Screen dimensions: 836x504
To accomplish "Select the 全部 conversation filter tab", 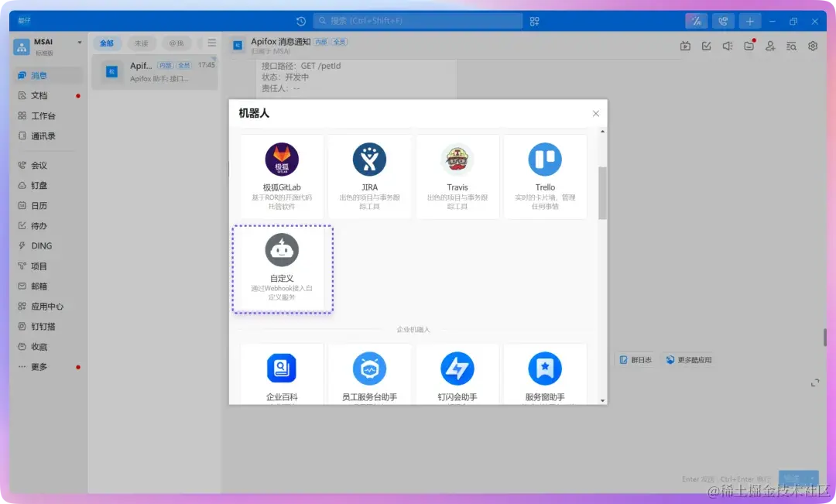I will [x=107, y=43].
